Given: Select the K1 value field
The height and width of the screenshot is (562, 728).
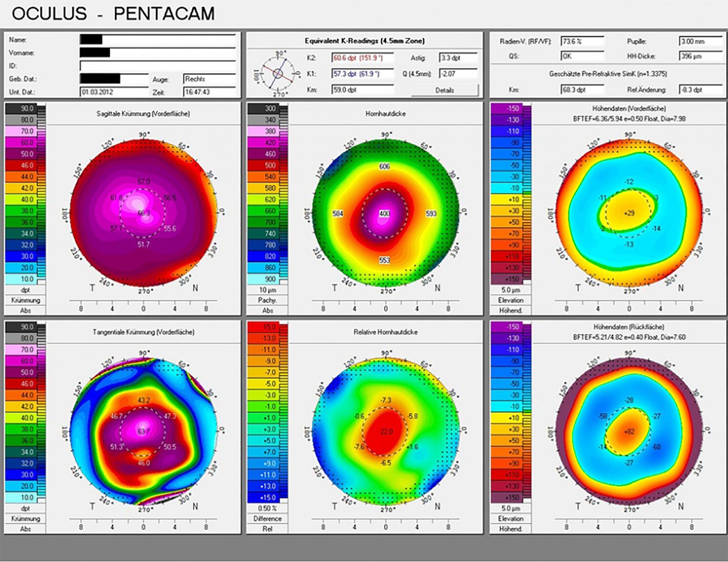Looking at the screenshot, I should pyautogui.click(x=362, y=74).
